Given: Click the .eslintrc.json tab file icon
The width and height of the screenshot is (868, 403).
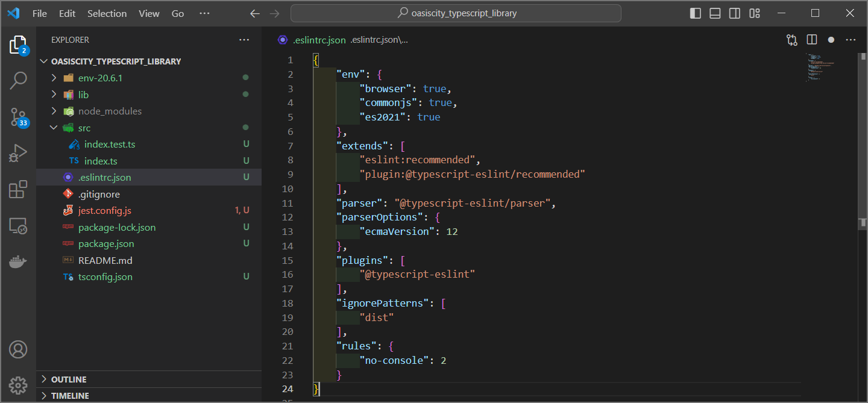Looking at the screenshot, I should 283,40.
